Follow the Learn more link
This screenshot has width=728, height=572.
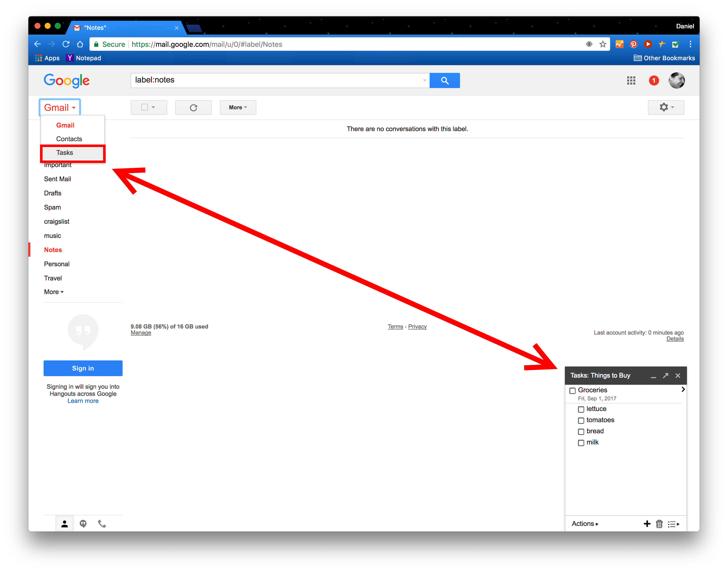click(83, 401)
